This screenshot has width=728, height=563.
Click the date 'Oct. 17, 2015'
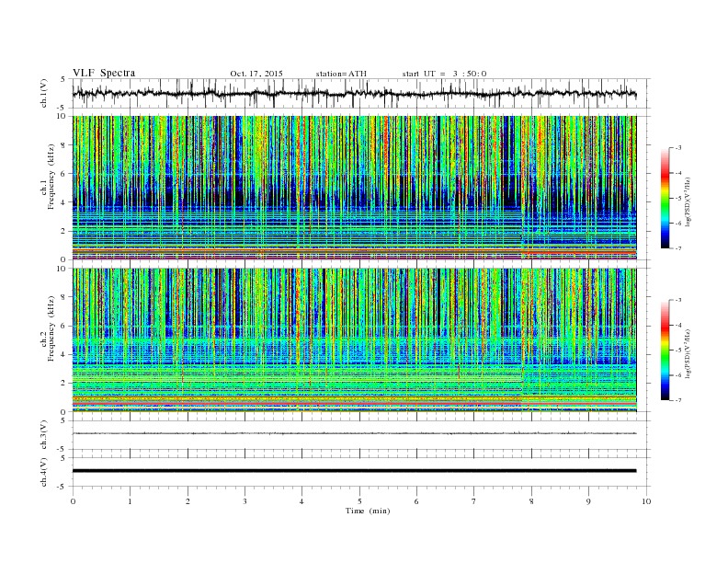pos(256,74)
